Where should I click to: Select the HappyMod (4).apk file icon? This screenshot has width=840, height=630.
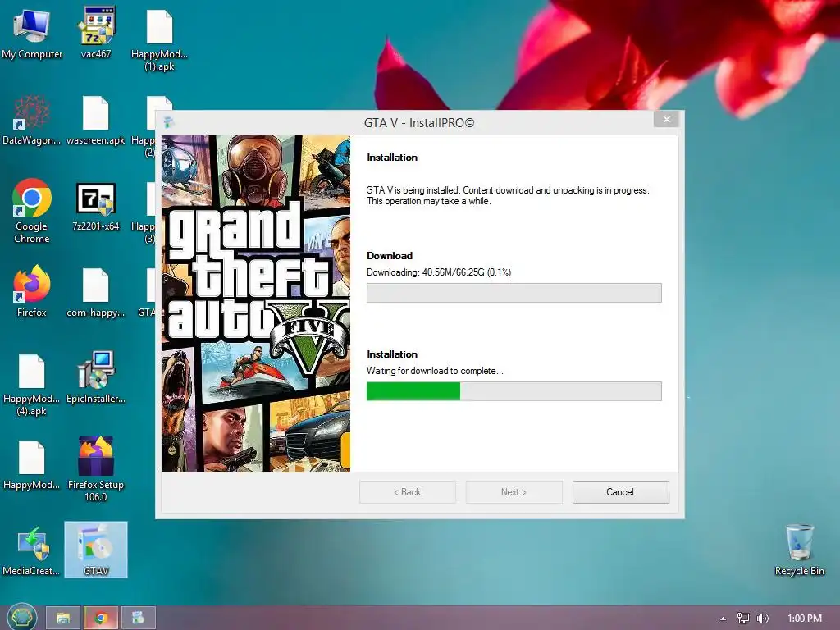[x=32, y=385]
